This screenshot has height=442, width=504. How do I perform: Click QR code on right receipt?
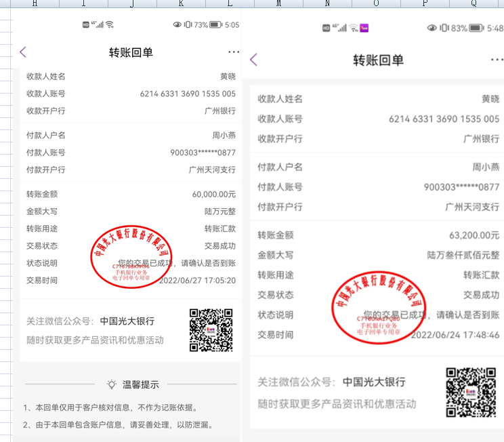click(x=471, y=393)
